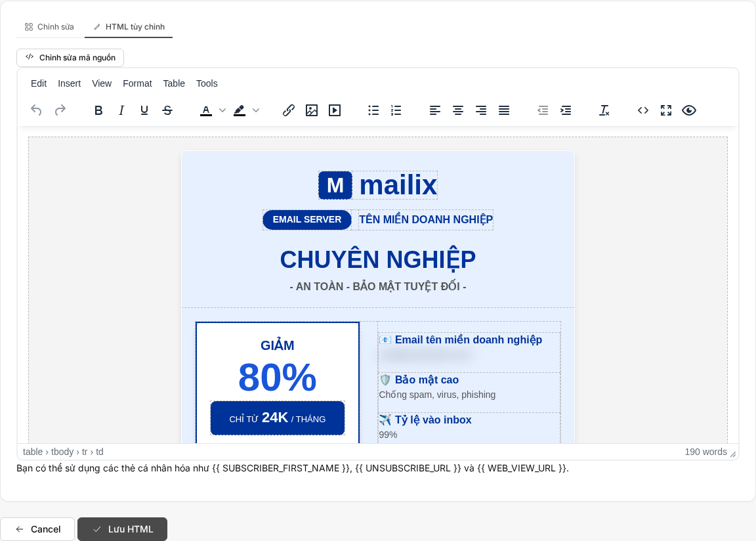Toggle fullscreen editor mode
The width and height of the screenshot is (756, 541).
[x=666, y=110]
